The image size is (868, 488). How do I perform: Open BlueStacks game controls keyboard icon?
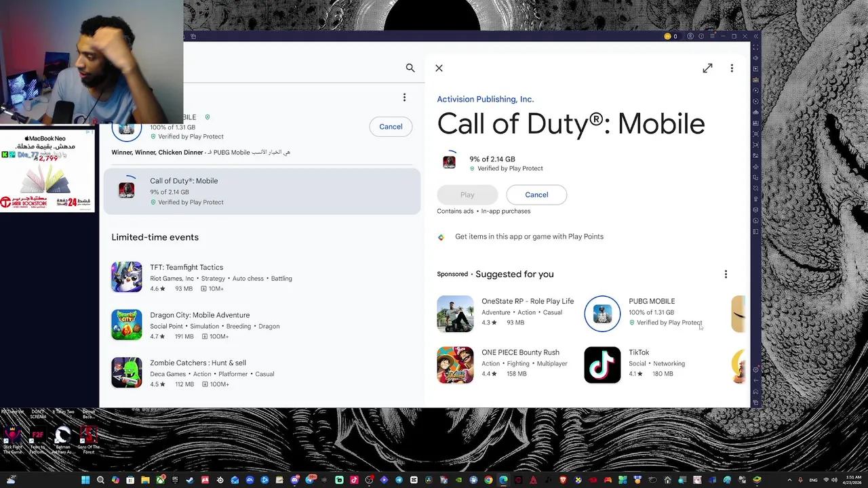(x=756, y=80)
